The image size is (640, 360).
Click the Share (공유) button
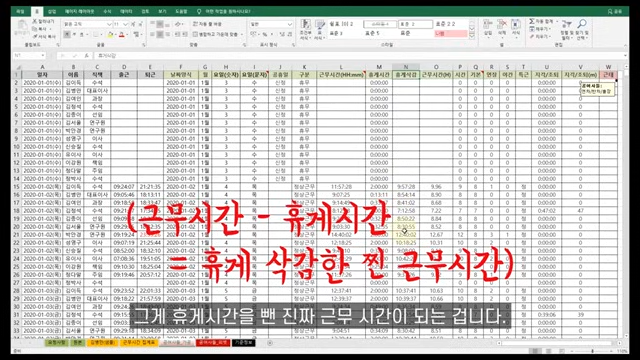[x=615, y=11]
